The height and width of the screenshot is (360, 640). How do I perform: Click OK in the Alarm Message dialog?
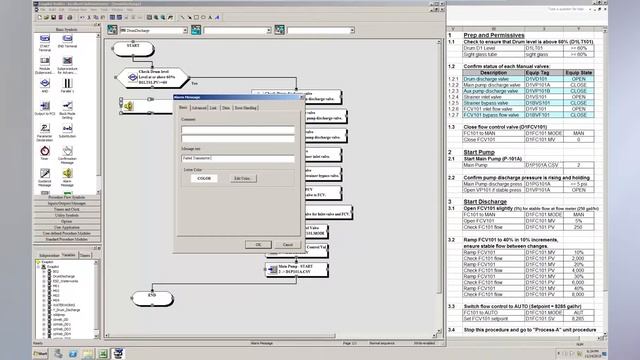(x=258, y=244)
